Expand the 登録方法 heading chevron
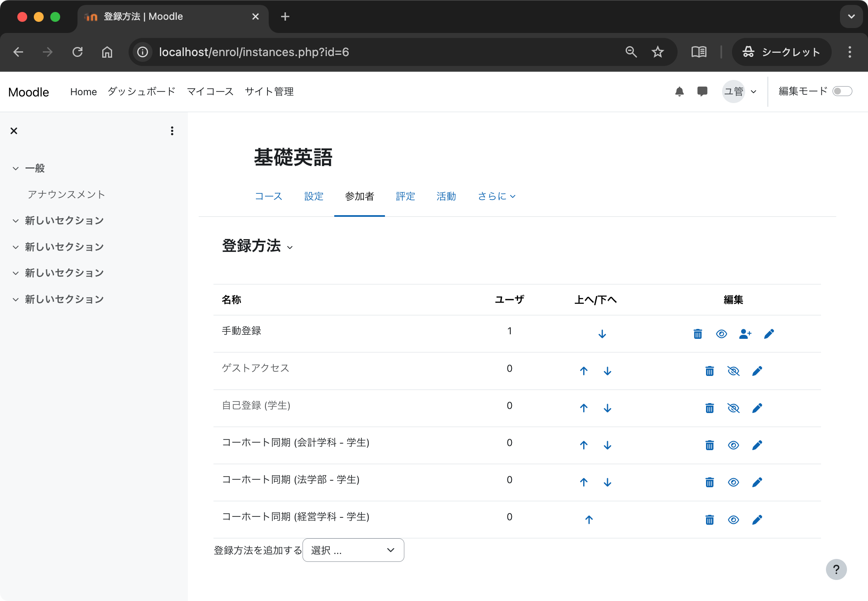This screenshot has width=868, height=601. click(291, 248)
